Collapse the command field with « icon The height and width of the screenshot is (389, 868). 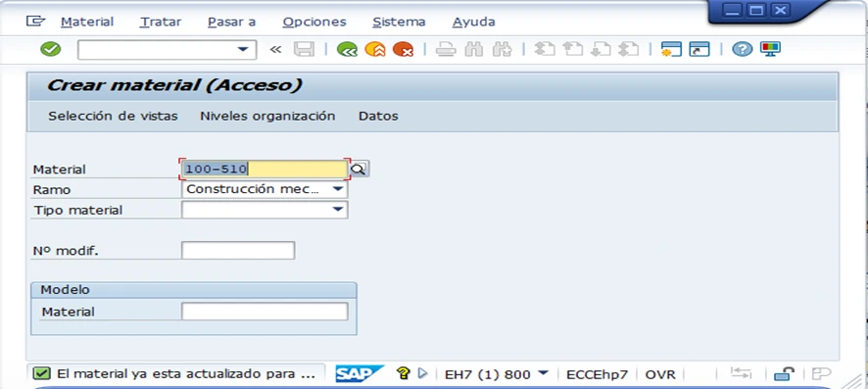pos(275,50)
